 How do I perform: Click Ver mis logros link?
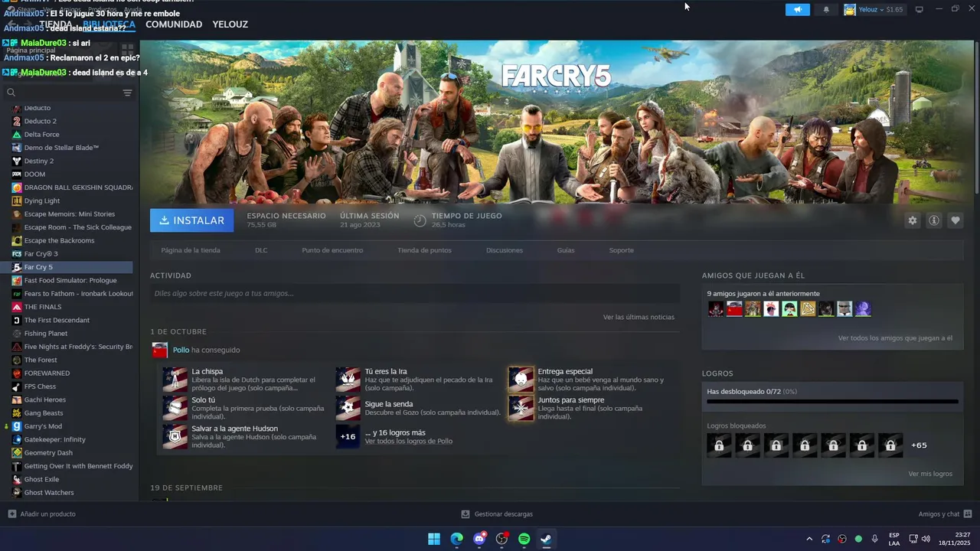930,474
